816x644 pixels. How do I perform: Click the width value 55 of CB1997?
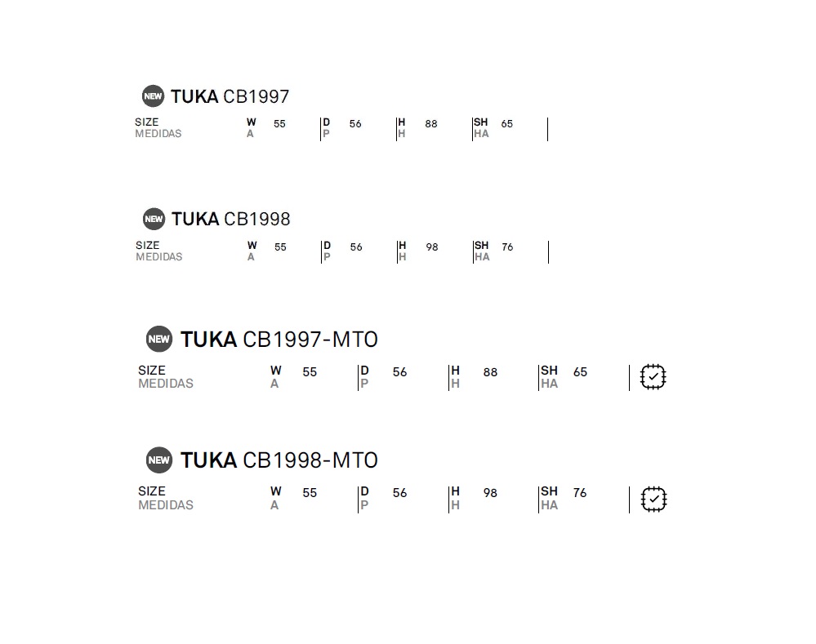279,124
